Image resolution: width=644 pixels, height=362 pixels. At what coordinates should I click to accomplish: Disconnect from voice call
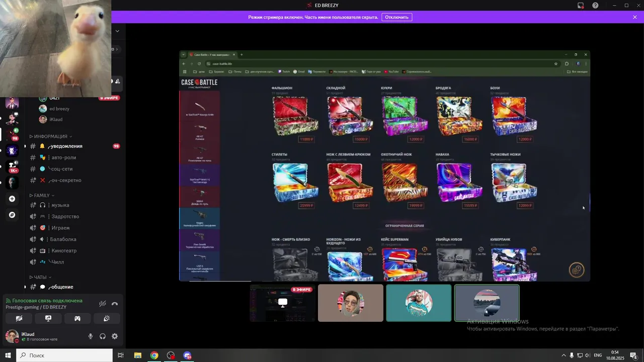(115, 304)
